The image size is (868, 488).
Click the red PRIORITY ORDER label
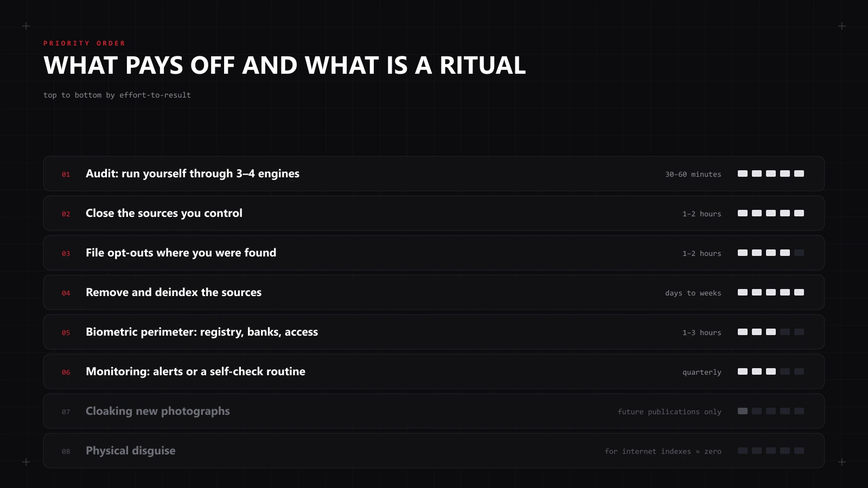[x=85, y=43]
